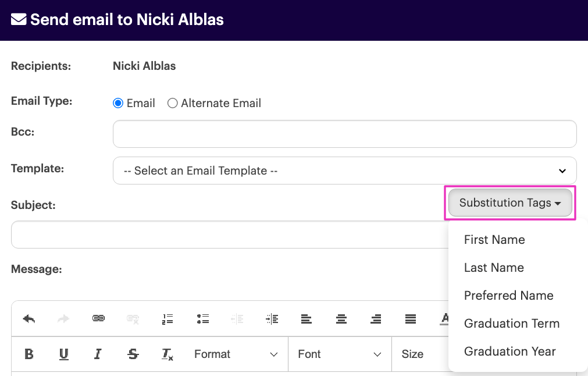The height and width of the screenshot is (376, 588).
Task: Choose Graduation Year from substitution tags
Action: [509, 352]
